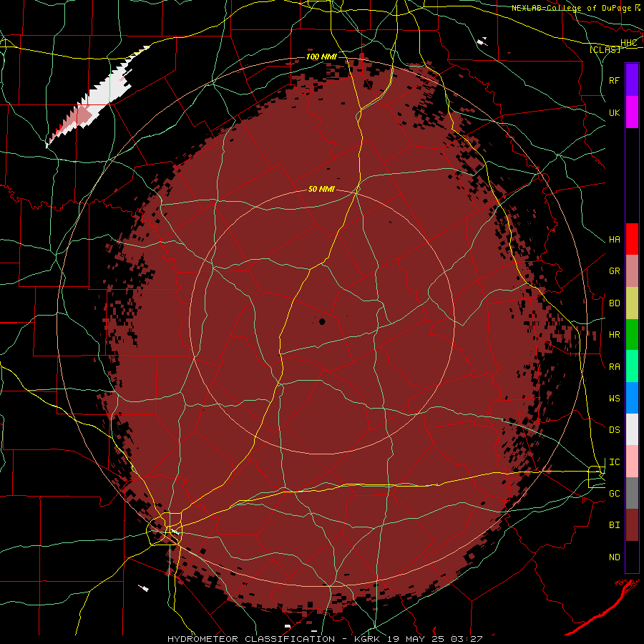Image resolution: width=644 pixels, height=644 pixels.
Task: Click the UK magenta legend swatch
Action: coord(632,112)
